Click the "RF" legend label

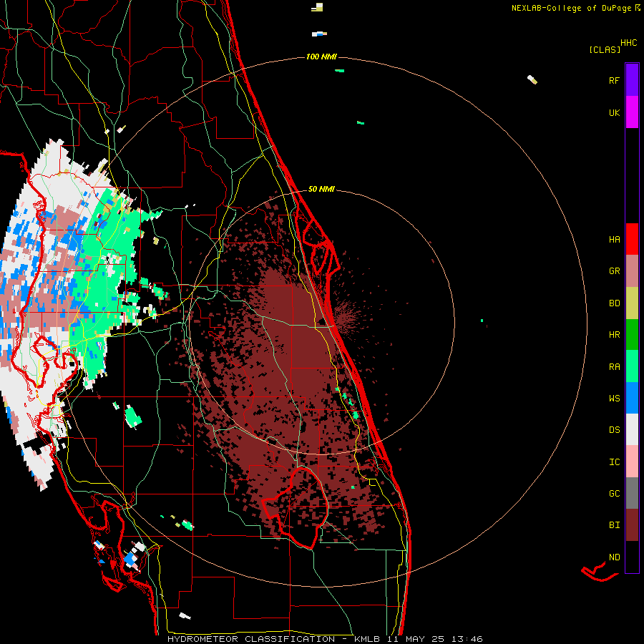tap(614, 80)
